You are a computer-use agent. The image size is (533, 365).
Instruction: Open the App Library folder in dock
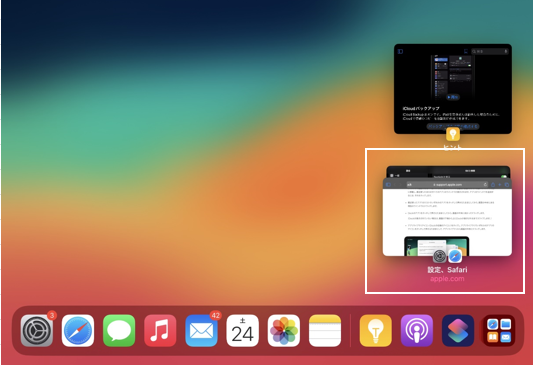coord(499,330)
